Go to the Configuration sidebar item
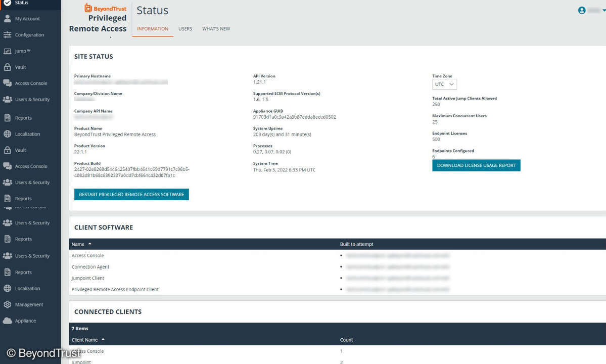This screenshot has height=364, width=606. 29,35
